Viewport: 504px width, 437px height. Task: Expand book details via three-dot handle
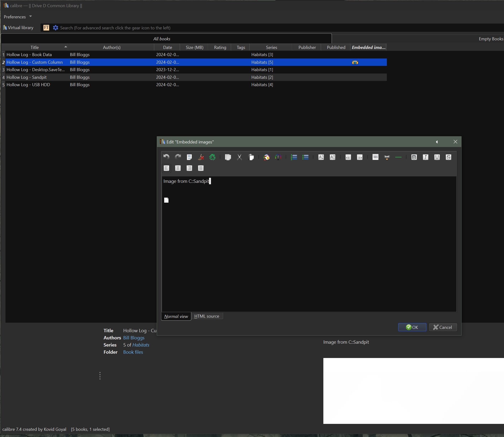[100, 376]
